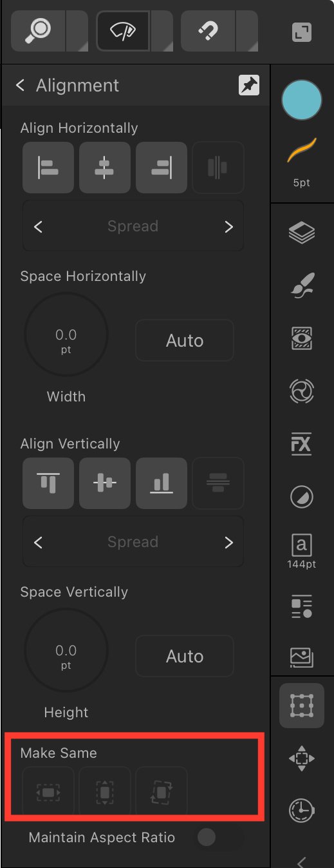The height and width of the screenshot is (868, 334).
Task: Click the Align Left horizontal icon
Action: point(48,168)
